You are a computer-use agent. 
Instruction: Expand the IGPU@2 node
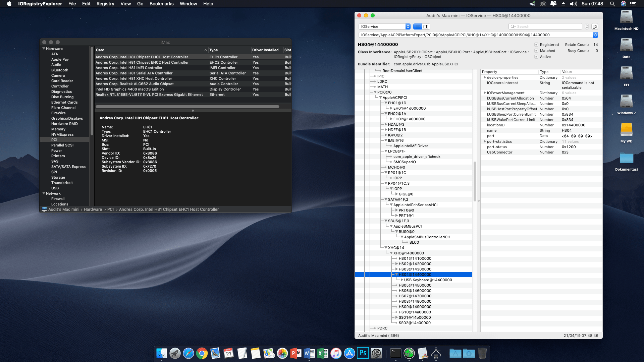[386, 135]
